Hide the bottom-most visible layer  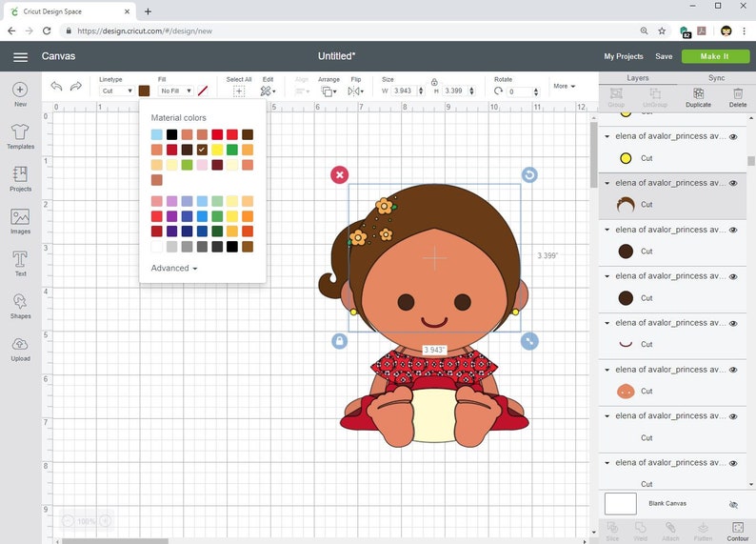click(x=733, y=463)
